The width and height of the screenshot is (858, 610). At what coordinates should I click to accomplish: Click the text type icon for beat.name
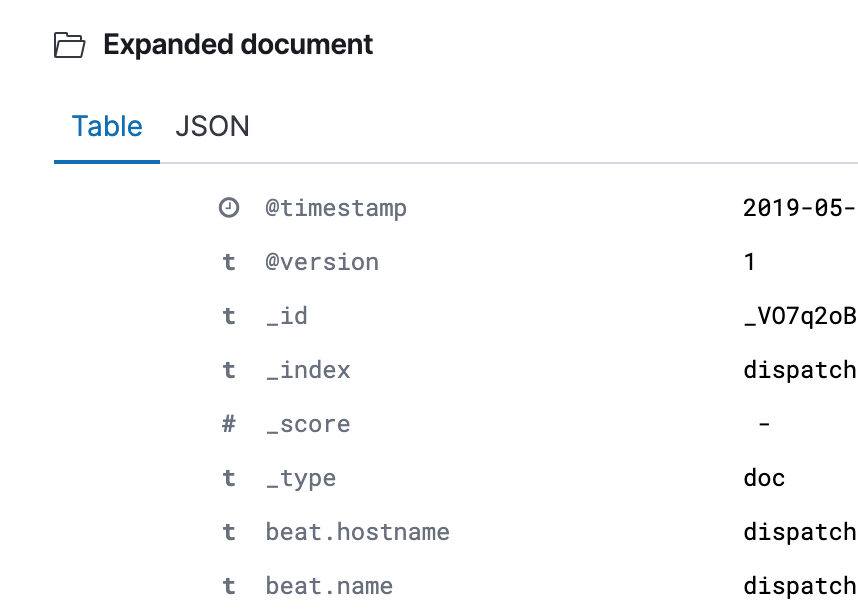229,586
